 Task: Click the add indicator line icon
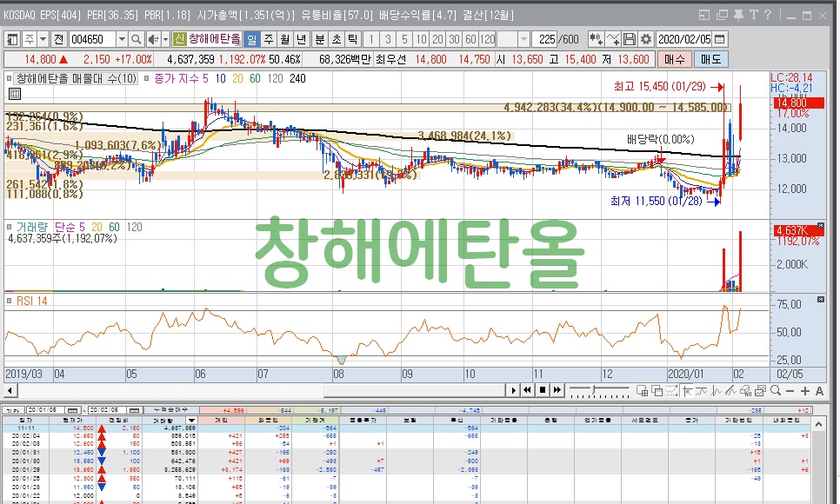click(x=613, y=39)
